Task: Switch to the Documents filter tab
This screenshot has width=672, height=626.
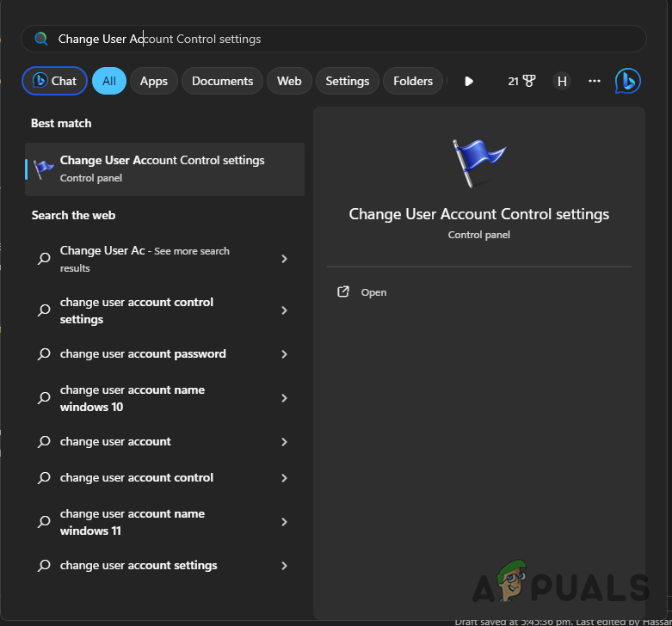Action: pyautogui.click(x=223, y=81)
